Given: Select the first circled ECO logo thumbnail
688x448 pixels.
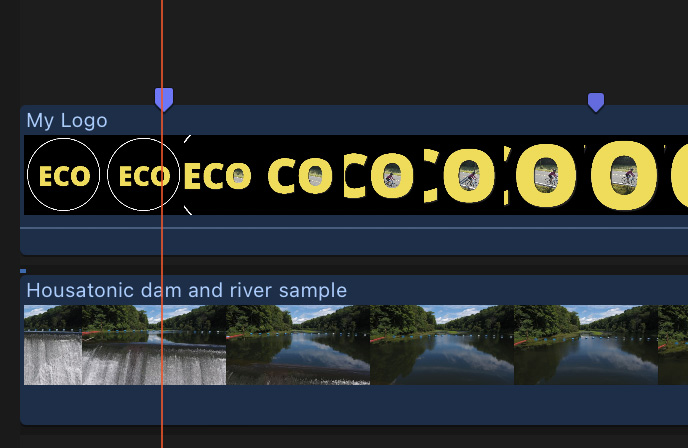Looking at the screenshot, I should [x=64, y=175].
